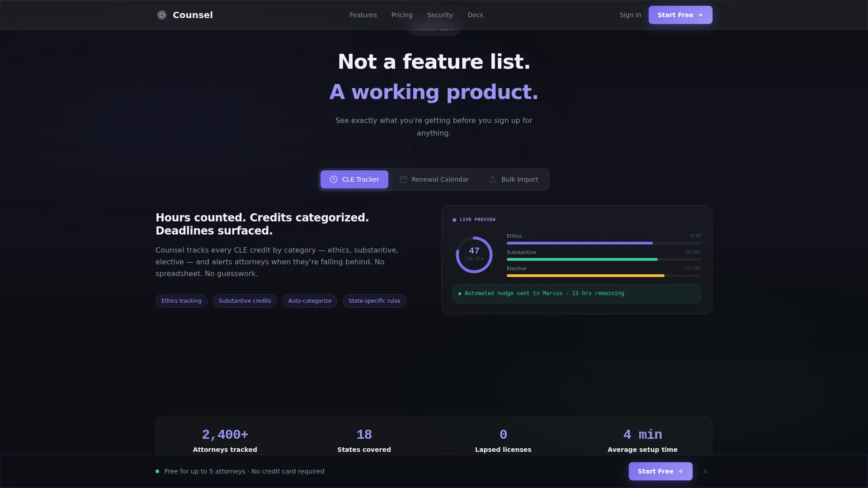The image size is (868, 488).
Task: Click the Counsel logo icon
Action: [x=162, y=15]
